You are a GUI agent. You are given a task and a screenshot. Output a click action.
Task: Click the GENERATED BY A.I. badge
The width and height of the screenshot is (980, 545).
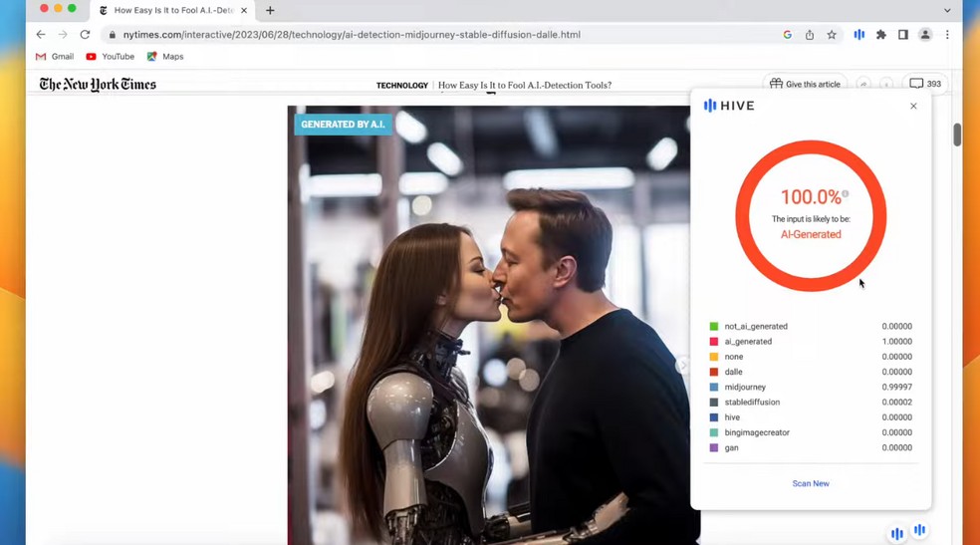344,125
